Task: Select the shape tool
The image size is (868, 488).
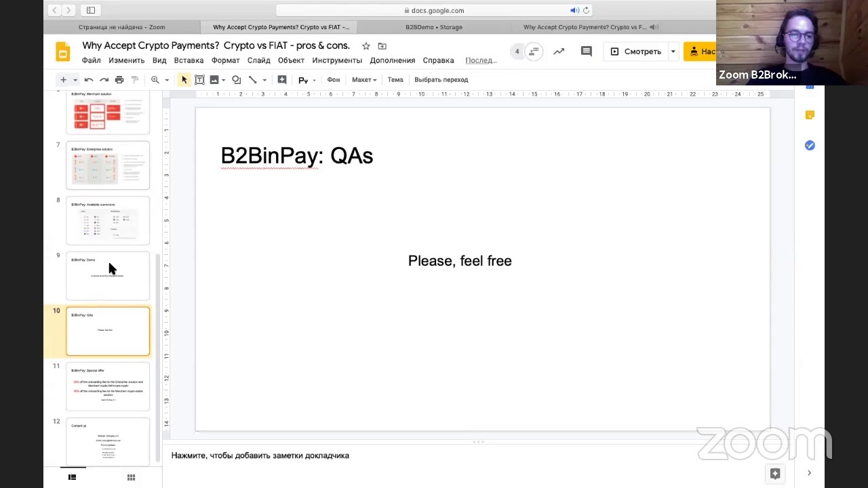Action: [236, 80]
